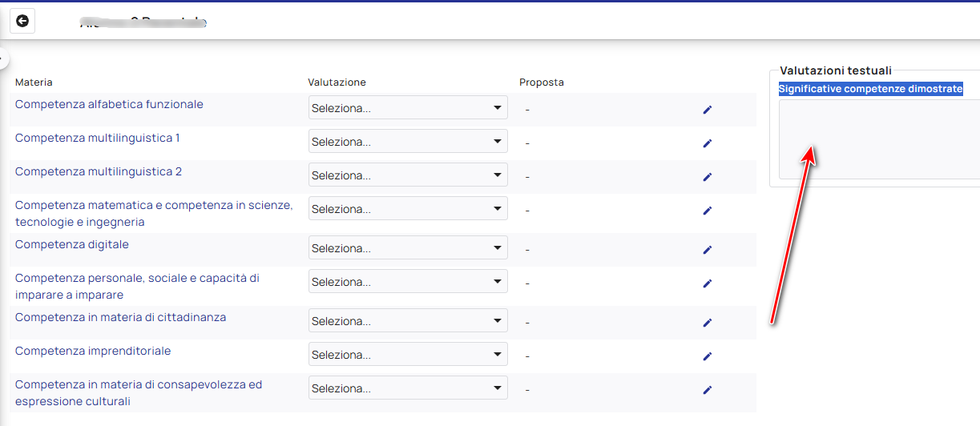Open Valutazione dropdown for Competenza alfabetica funzionale
Viewport: 980px width, 426px height.
[407, 108]
